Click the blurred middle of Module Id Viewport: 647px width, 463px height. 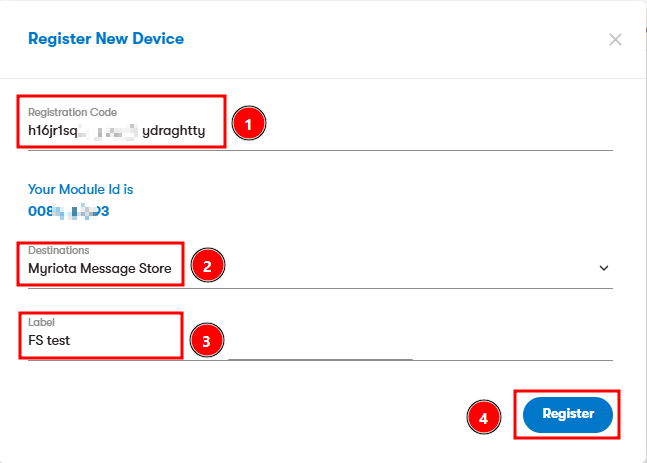point(73,211)
